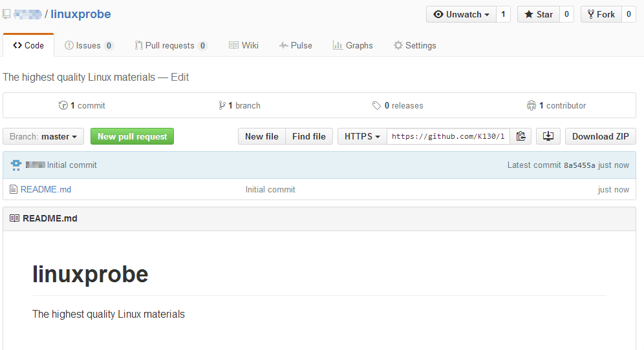644x350 pixels.
Task: Click the stargazers count 0
Action: tap(566, 14)
